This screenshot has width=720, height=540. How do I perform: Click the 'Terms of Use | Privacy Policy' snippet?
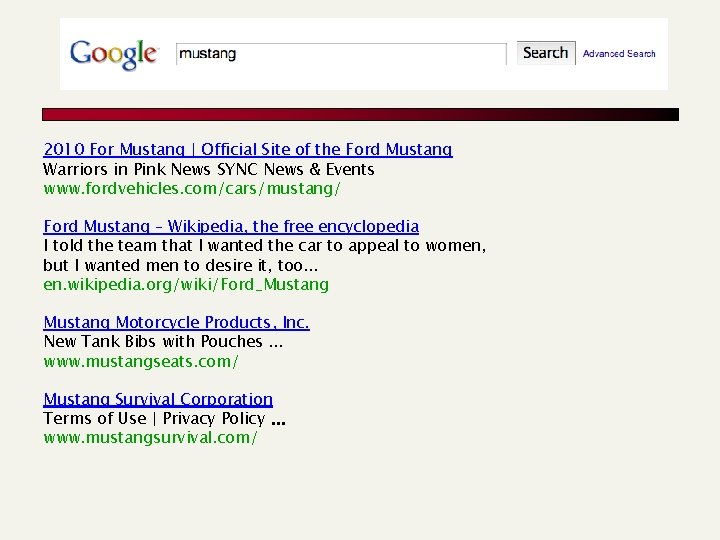(164, 418)
